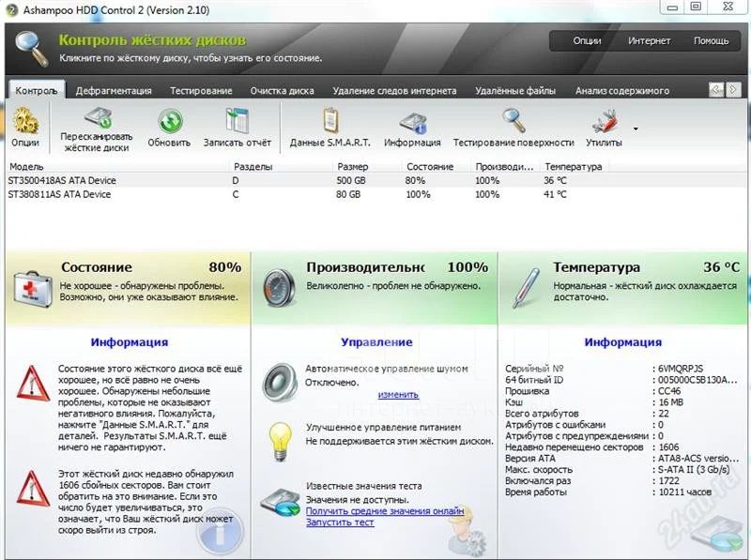Open the Помощь header menu
751x560 pixels.
711,40
